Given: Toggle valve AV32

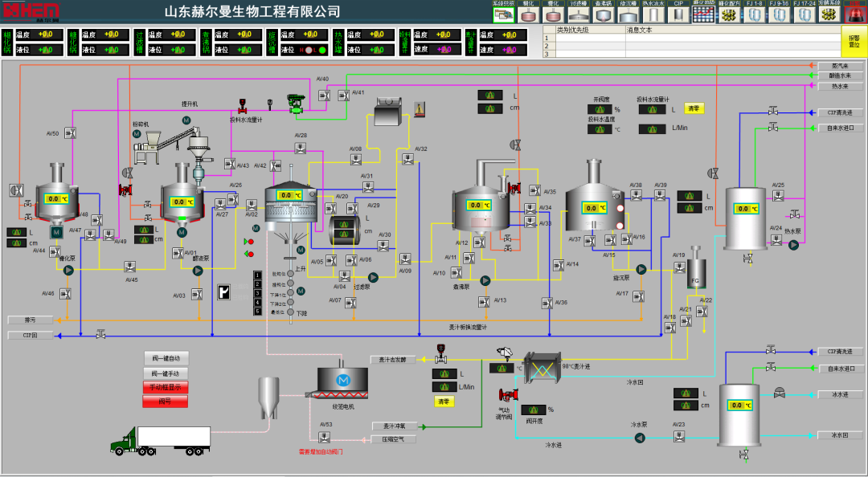Looking at the screenshot, I should tap(407, 160).
